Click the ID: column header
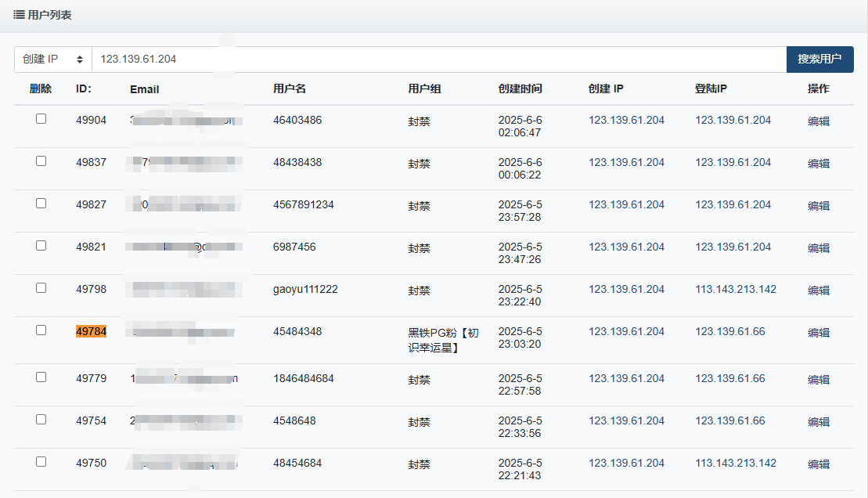The image size is (868, 498). pos(84,88)
